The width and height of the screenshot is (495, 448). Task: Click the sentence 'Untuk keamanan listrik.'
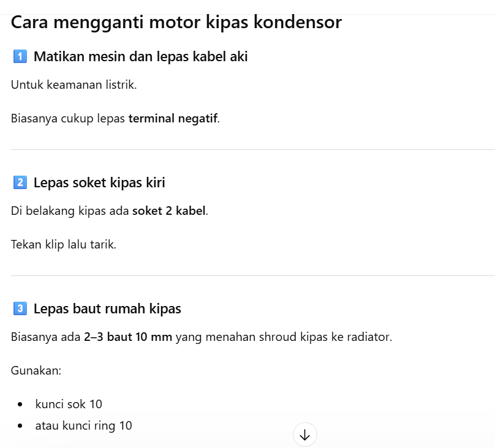pyautogui.click(x=74, y=84)
